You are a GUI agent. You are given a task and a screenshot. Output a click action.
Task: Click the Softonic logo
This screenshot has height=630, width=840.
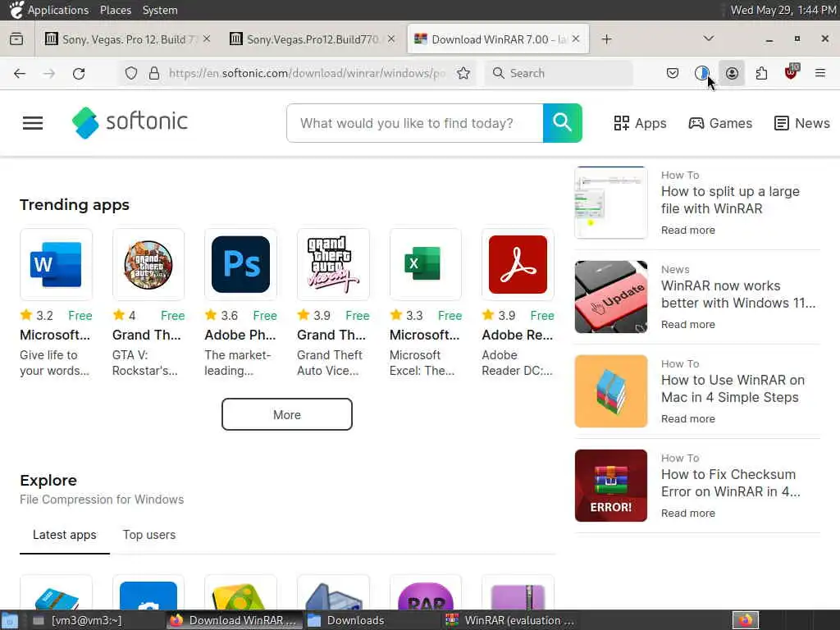coord(130,123)
